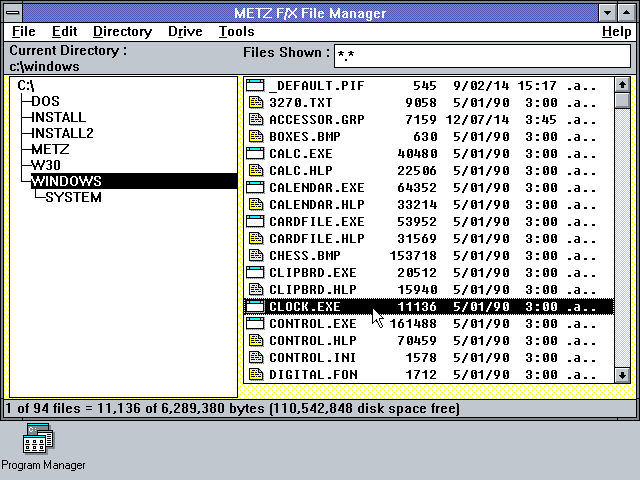Click the CONTROL.EXE program icon

256,323
